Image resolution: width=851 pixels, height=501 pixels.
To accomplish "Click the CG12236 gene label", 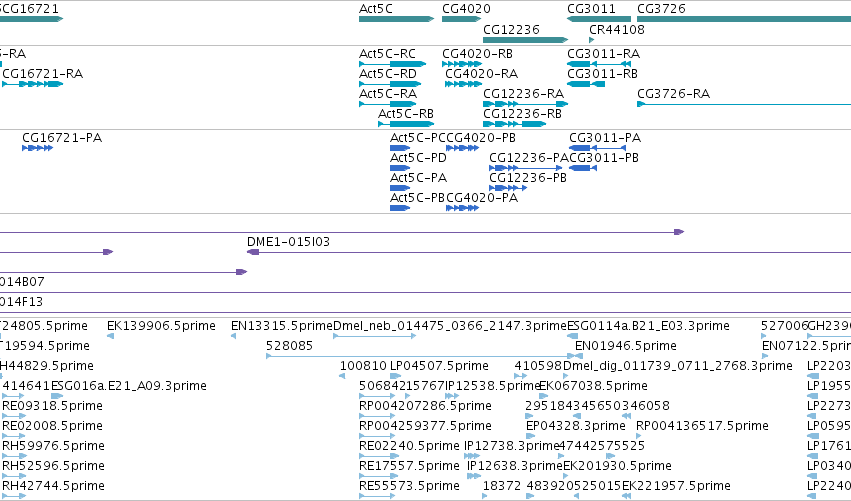I will click(x=511, y=29).
